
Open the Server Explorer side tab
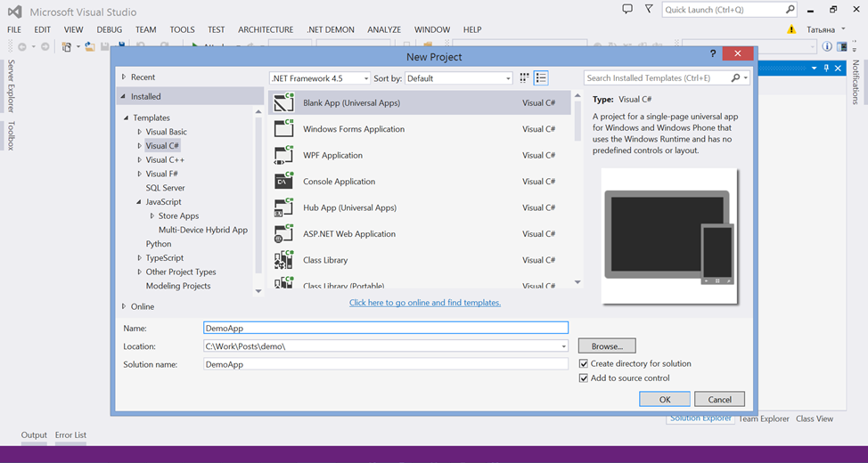click(11, 87)
